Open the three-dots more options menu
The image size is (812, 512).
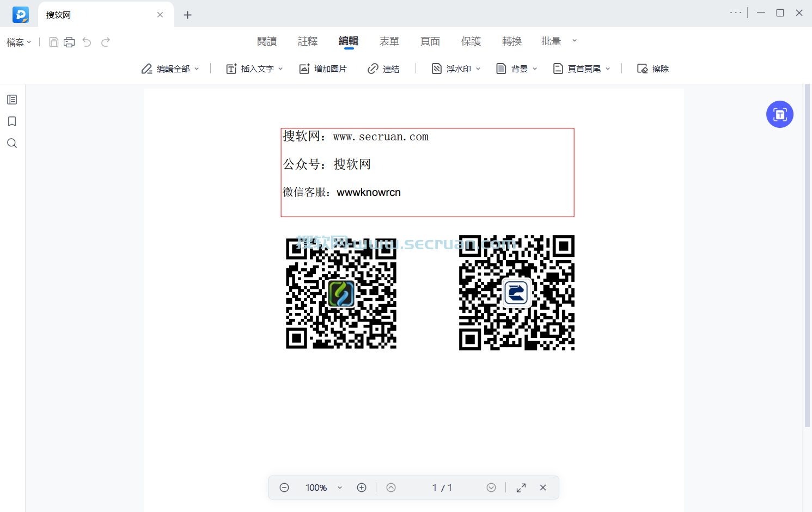[736, 13]
